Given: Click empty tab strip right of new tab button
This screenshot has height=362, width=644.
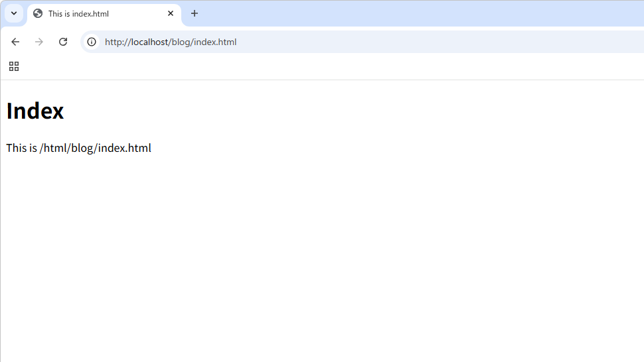Looking at the screenshot, I should point(398,13).
